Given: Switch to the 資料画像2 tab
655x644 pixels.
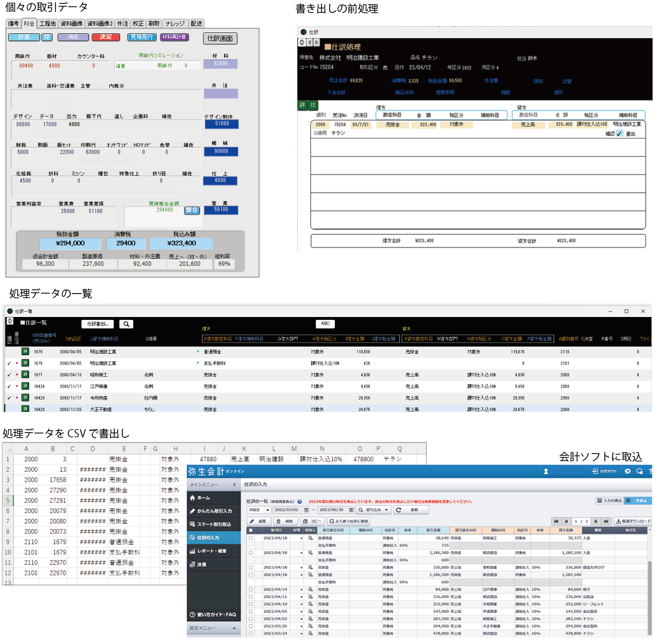Looking at the screenshot, I should click(x=100, y=23).
